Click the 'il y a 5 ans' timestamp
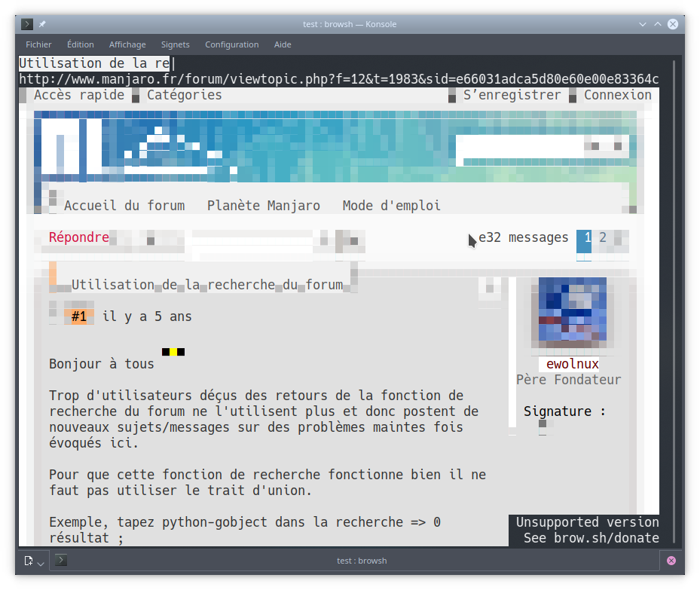 pyautogui.click(x=147, y=316)
